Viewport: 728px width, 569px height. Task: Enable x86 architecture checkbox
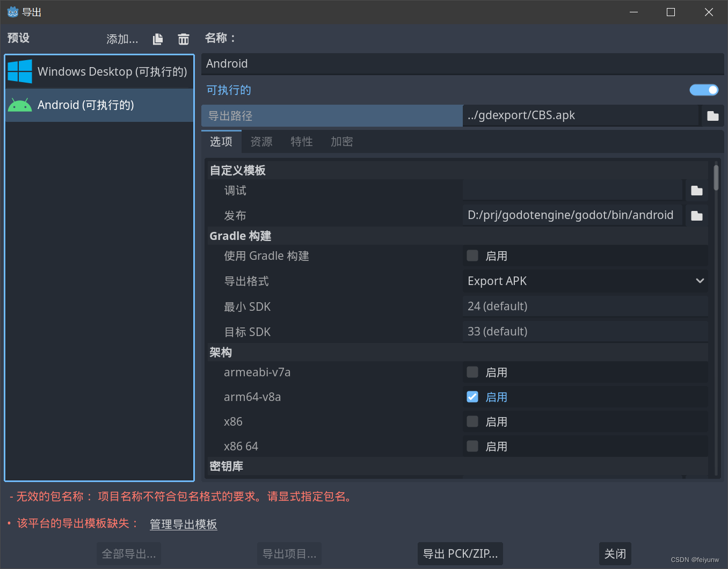472,421
